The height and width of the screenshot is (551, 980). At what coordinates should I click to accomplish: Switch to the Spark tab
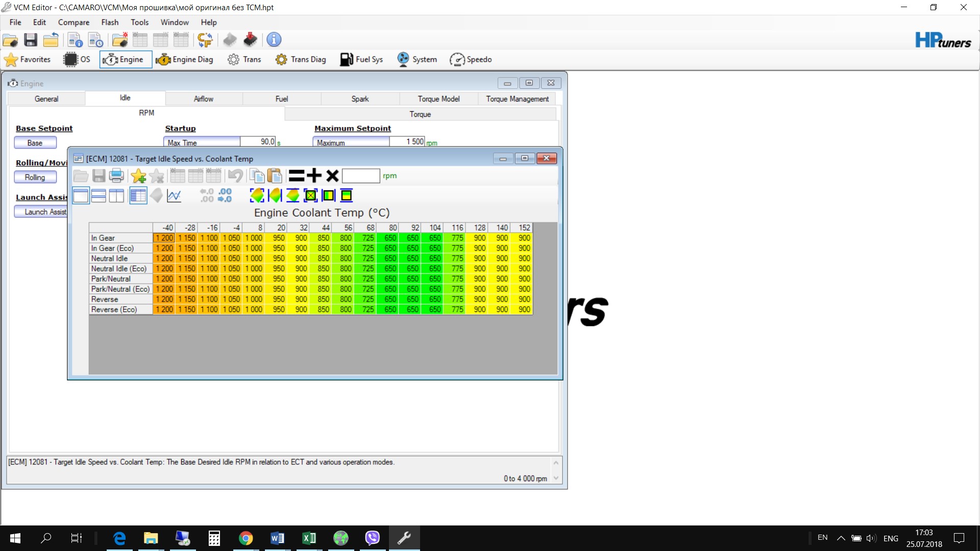[x=360, y=99]
